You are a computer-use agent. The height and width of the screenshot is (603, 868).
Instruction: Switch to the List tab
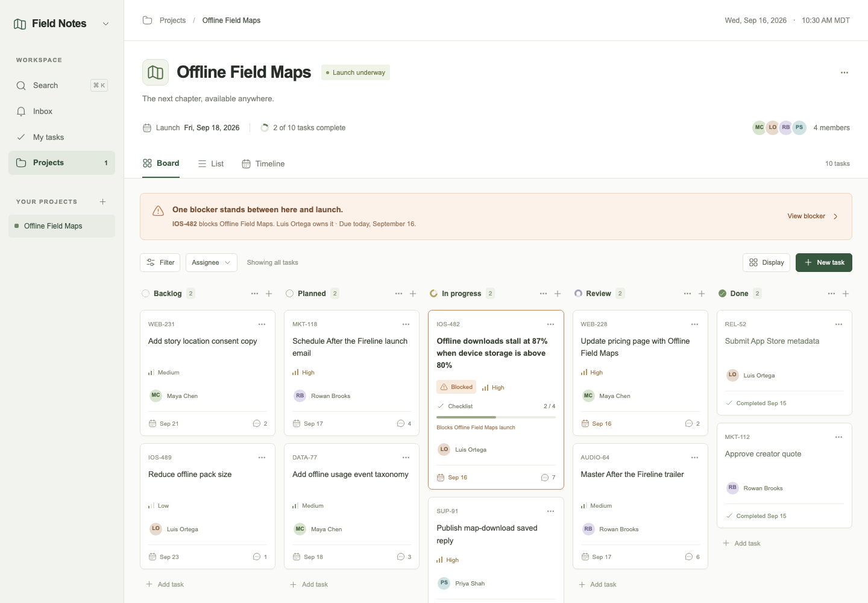pyautogui.click(x=211, y=164)
